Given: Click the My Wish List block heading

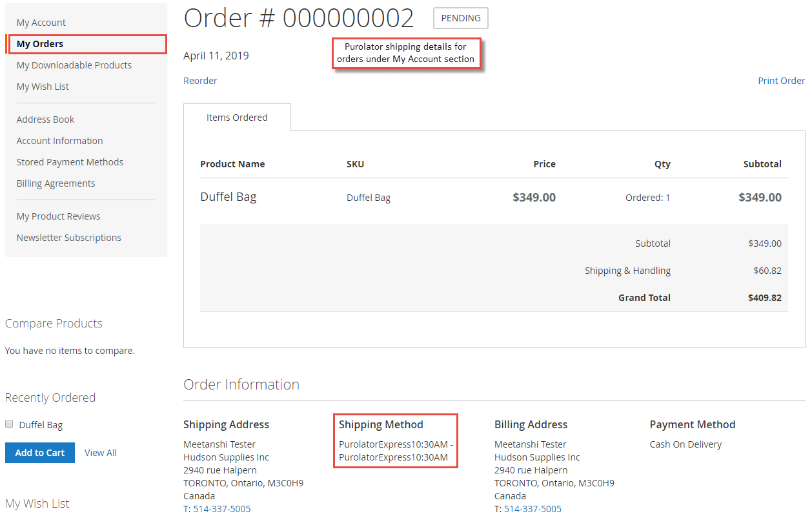Looking at the screenshot, I should click(37, 504).
